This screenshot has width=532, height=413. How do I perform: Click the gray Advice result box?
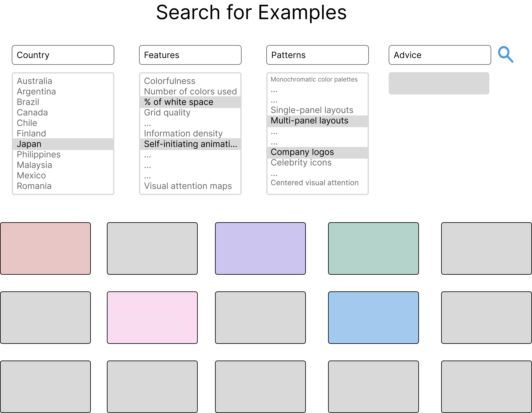(439, 83)
